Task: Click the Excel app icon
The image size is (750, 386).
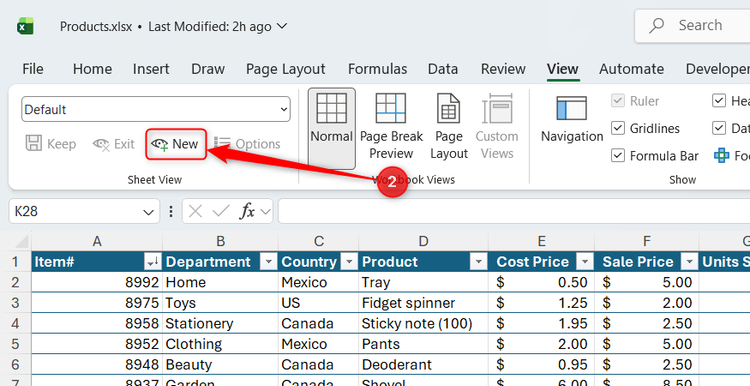Action: (25, 26)
